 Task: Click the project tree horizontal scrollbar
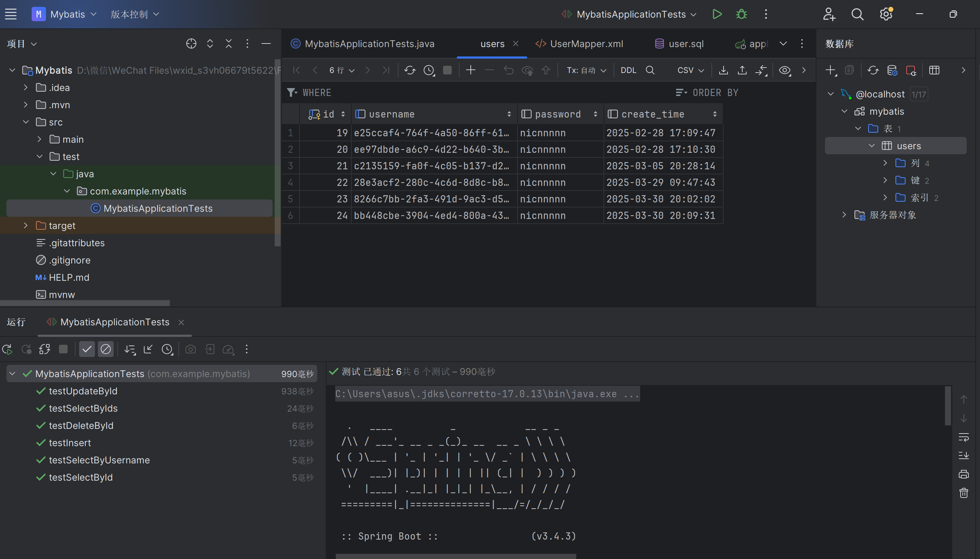85,303
